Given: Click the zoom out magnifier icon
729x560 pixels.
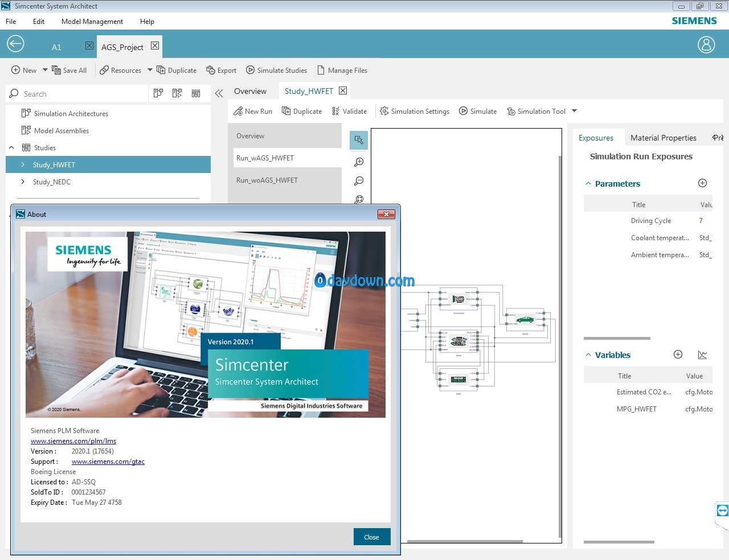Looking at the screenshot, I should click(x=359, y=181).
